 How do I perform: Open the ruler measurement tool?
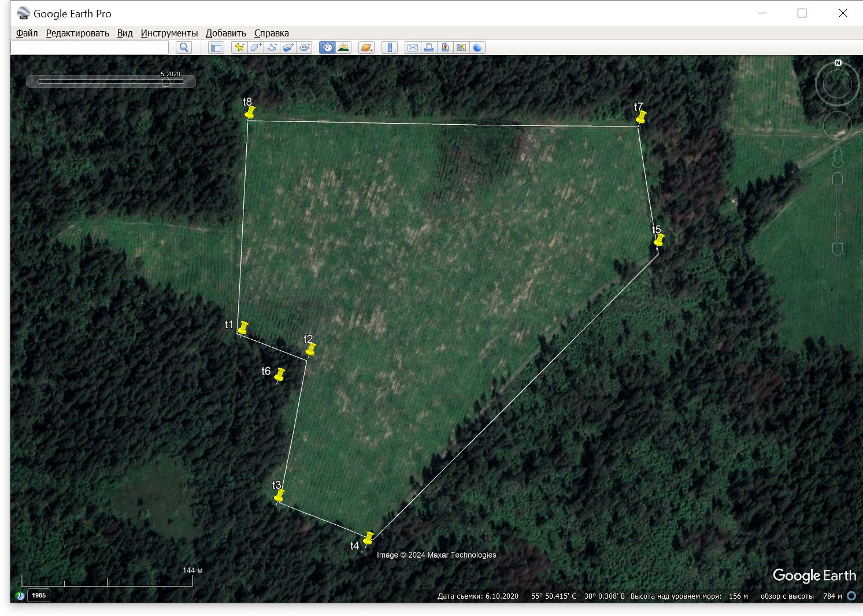[x=390, y=47]
